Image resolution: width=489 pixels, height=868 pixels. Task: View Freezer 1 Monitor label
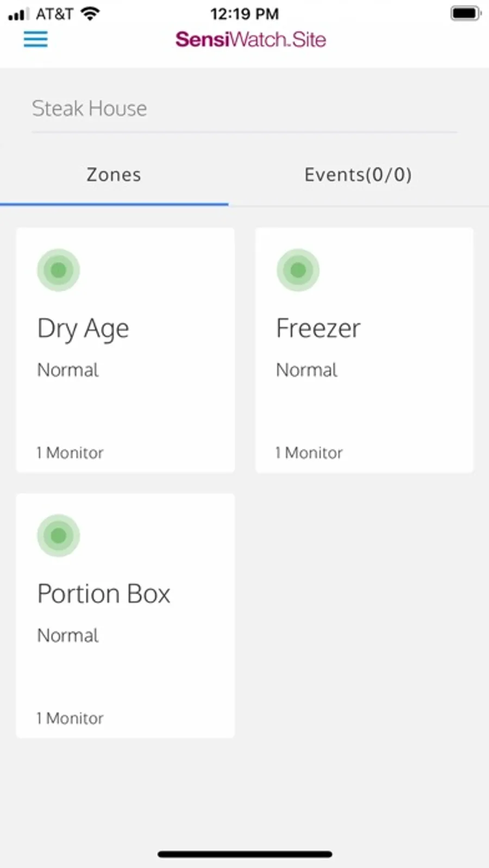click(309, 453)
